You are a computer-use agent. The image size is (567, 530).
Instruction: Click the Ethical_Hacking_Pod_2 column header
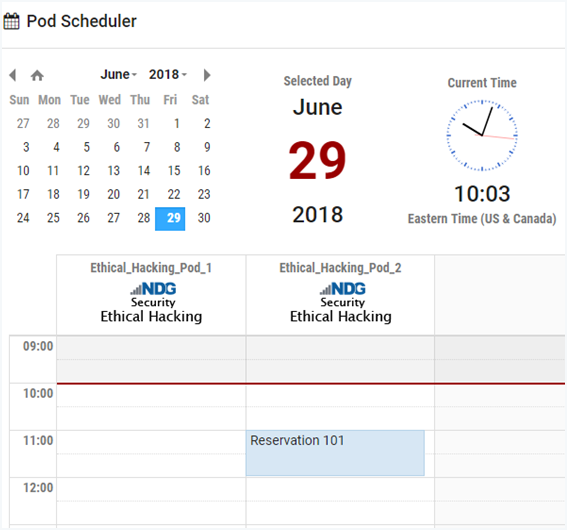coord(340,295)
